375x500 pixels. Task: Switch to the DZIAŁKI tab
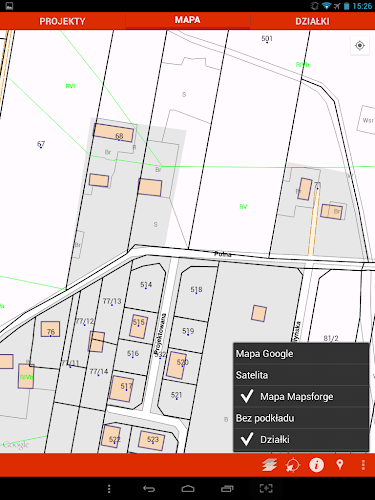point(312,21)
